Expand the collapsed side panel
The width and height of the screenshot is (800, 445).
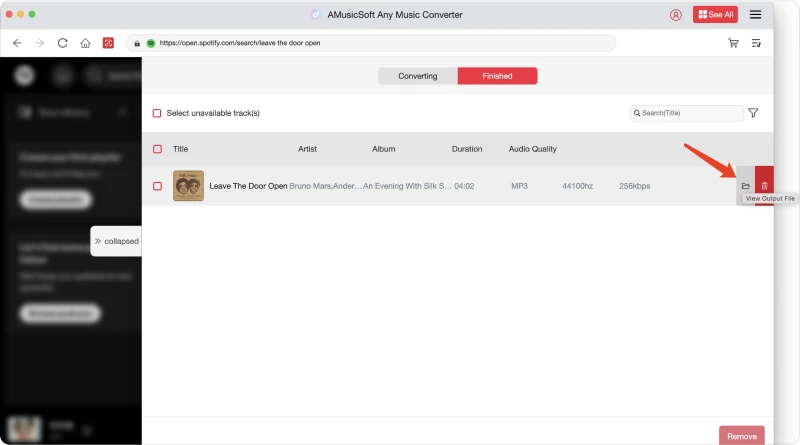coord(116,241)
